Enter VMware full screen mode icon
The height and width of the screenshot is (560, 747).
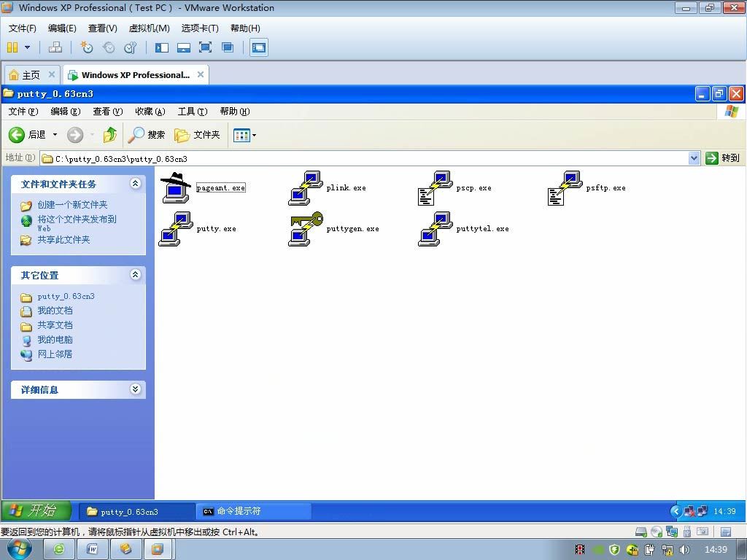205,47
